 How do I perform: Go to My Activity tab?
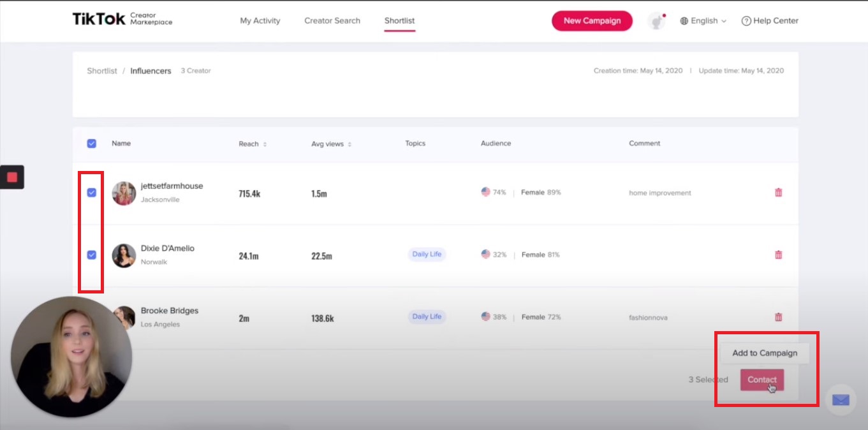tap(260, 21)
